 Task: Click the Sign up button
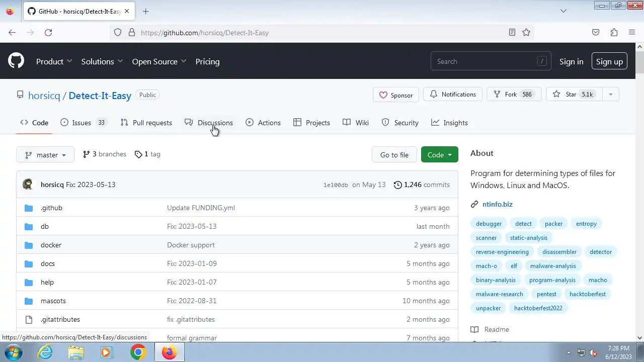pyautogui.click(x=609, y=61)
